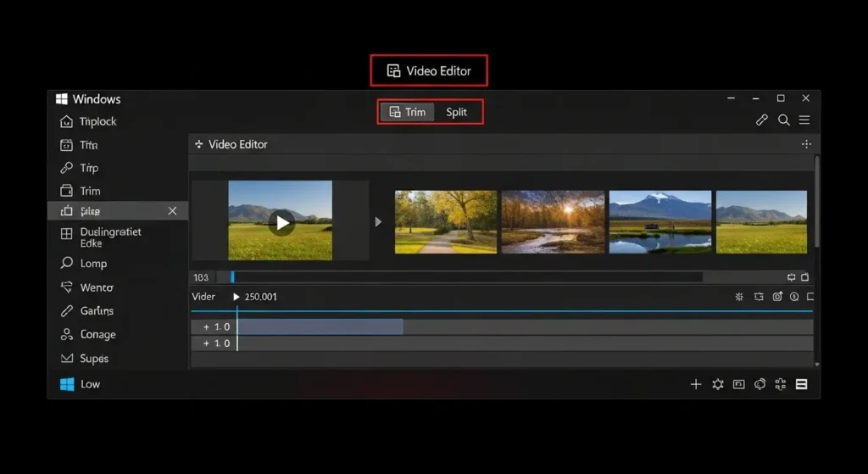Viewport: 868px width, 474px height.
Task: Expand the first + 1.0 track header
Action: (x=214, y=326)
